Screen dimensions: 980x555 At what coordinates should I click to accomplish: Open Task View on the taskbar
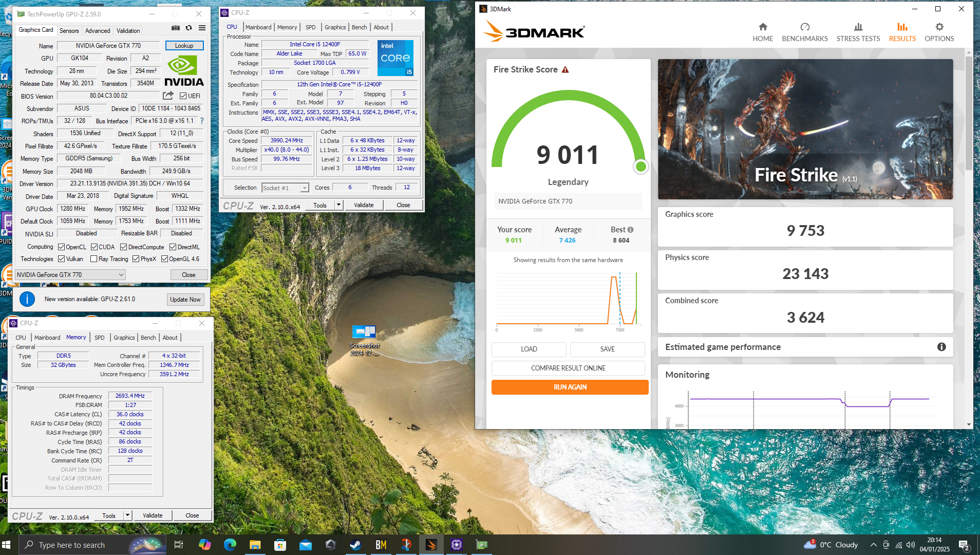tap(178, 545)
